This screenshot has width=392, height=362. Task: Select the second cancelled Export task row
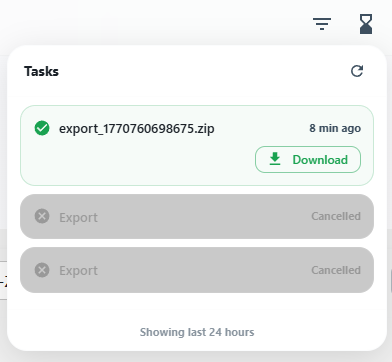coord(197,270)
